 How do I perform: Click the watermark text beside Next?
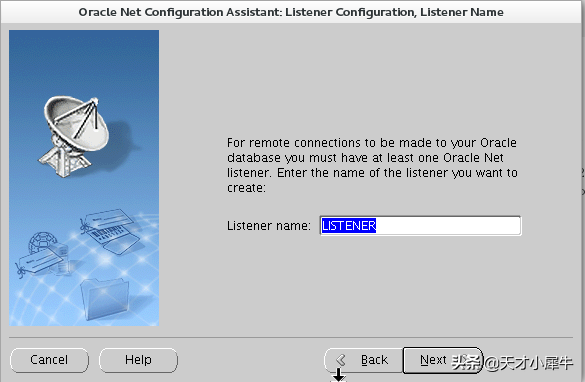tap(512, 362)
